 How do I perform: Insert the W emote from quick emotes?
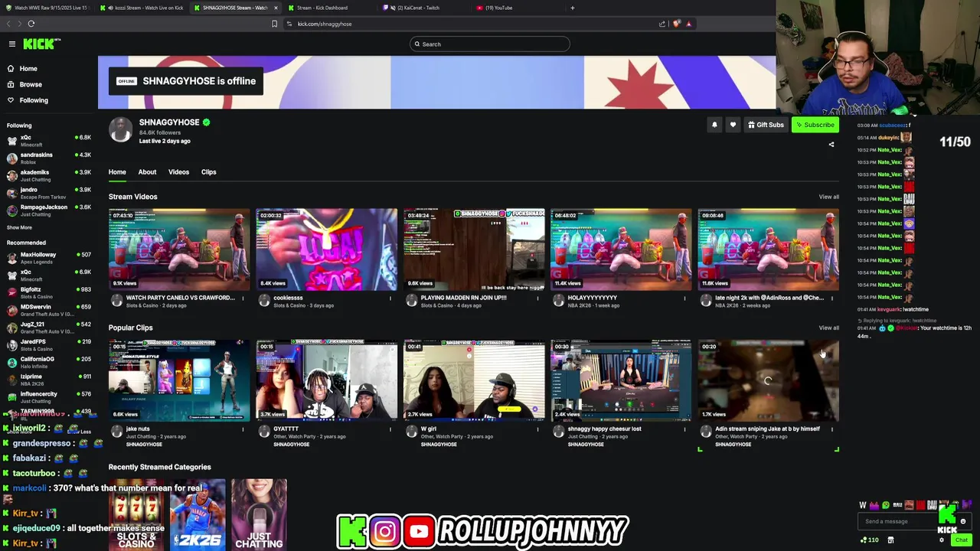point(863,505)
